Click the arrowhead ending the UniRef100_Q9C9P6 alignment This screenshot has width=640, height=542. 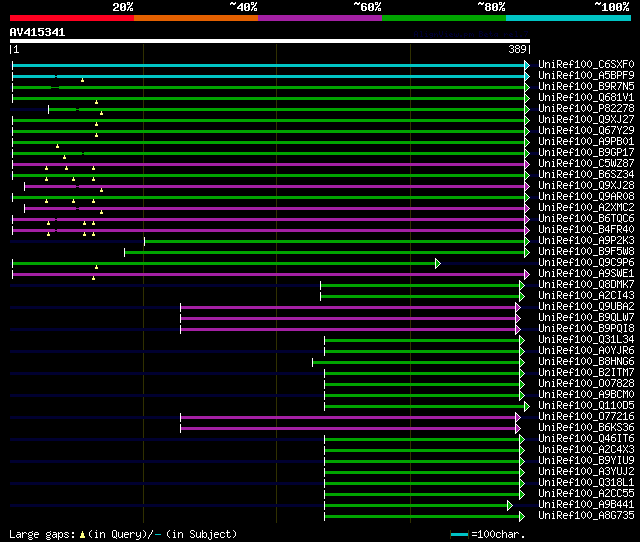(x=438, y=264)
